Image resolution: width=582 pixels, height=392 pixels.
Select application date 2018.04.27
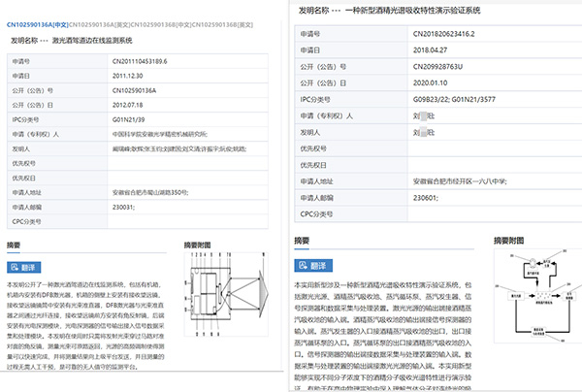(430, 50)
